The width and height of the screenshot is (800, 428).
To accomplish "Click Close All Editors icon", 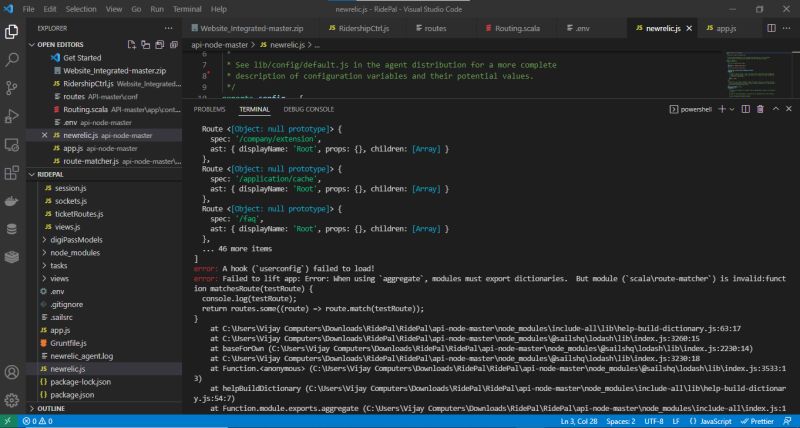I will 173,44.
